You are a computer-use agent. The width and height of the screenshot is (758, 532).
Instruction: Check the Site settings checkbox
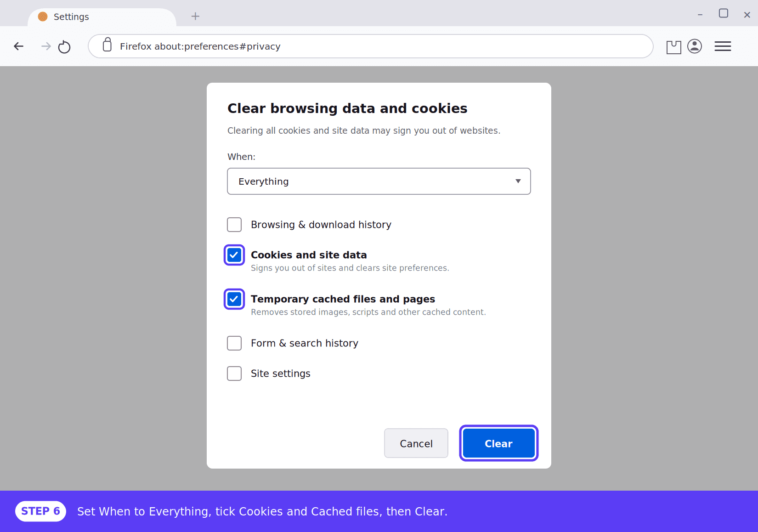click(x=234, y=374)
